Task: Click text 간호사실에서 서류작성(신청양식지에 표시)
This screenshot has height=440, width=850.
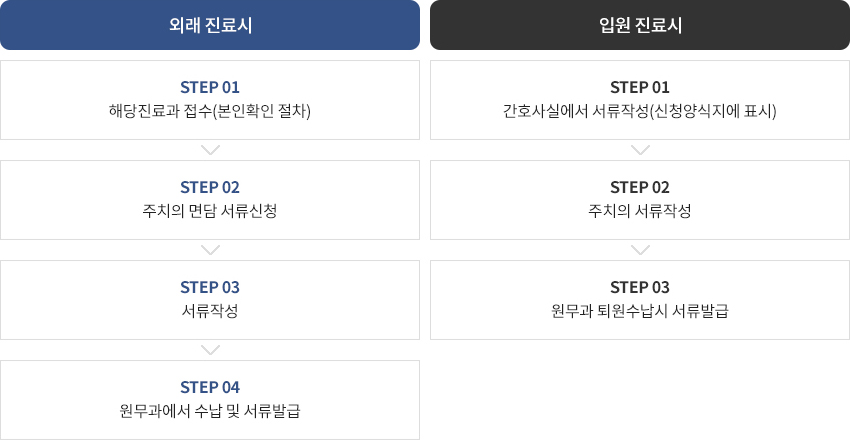Action: tap(640, 112)
